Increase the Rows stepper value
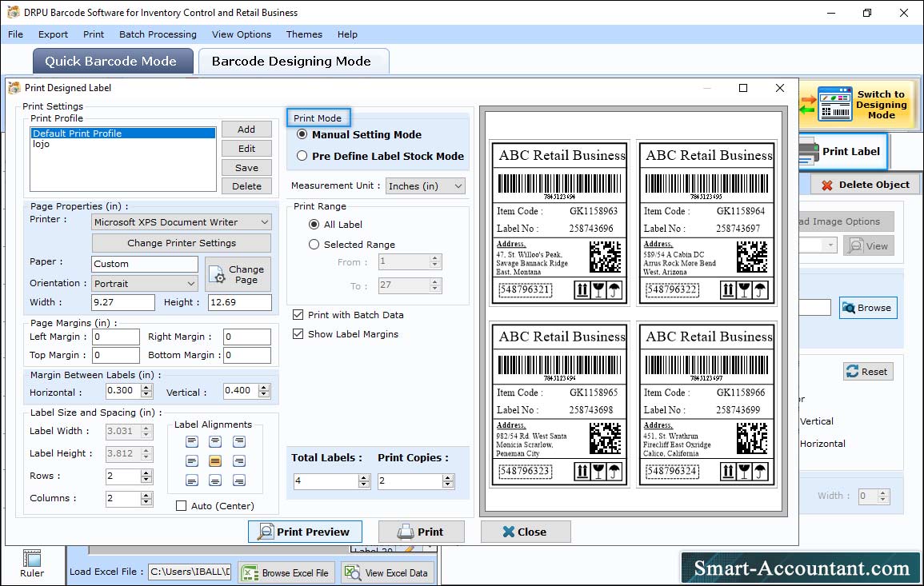This screenshot has height=586, width=924. [x=146, y=472]
